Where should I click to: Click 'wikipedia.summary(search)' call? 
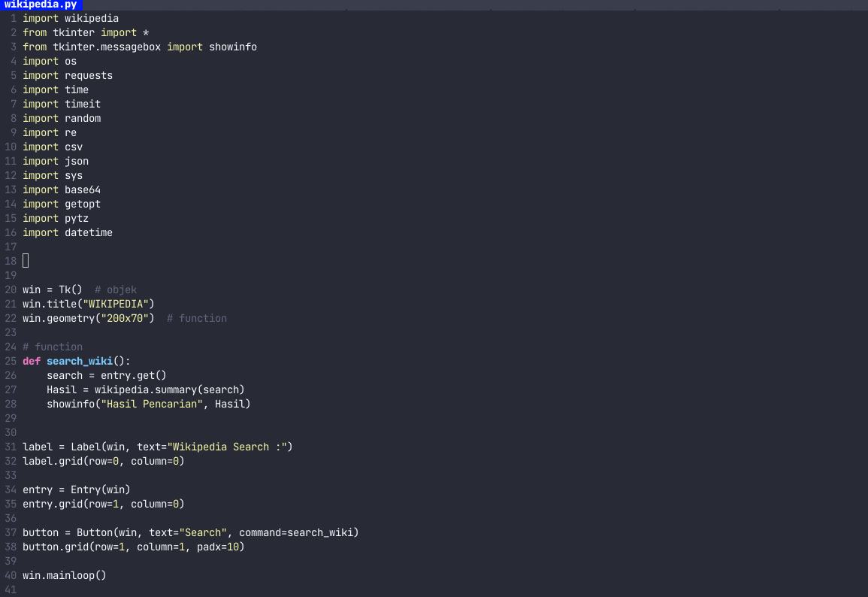coord(169,390)
